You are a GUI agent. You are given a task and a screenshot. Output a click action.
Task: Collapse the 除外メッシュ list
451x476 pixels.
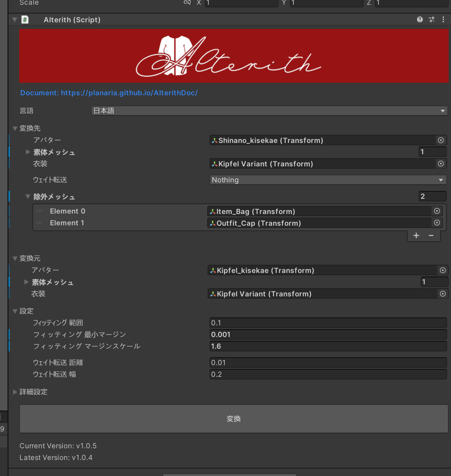coord(28,197)
